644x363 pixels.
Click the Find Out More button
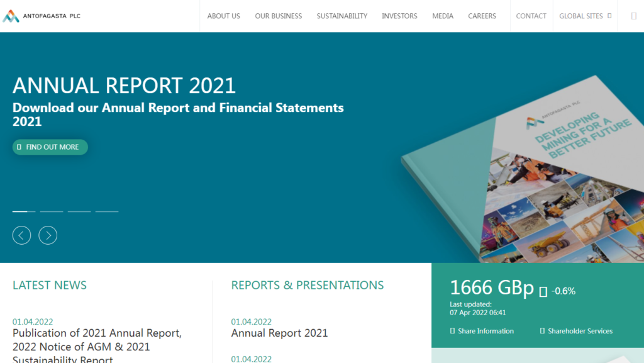pos(50,147)
